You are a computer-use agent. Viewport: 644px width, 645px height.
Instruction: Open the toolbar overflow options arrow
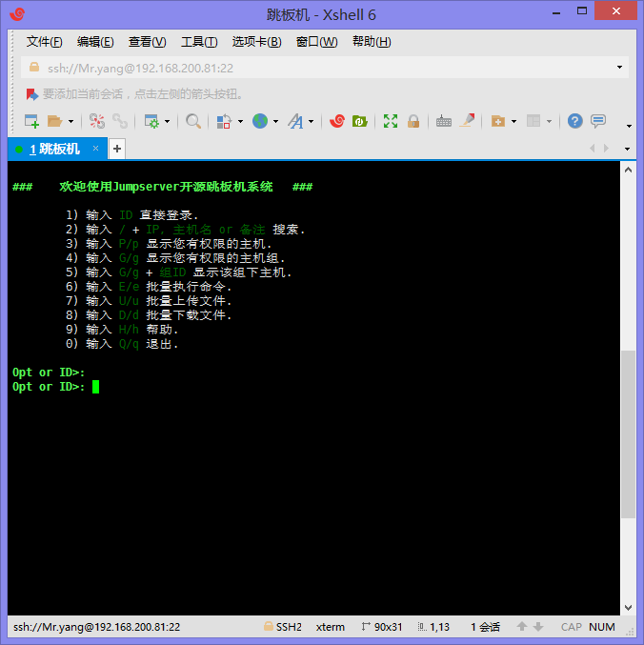click(629, 126)
